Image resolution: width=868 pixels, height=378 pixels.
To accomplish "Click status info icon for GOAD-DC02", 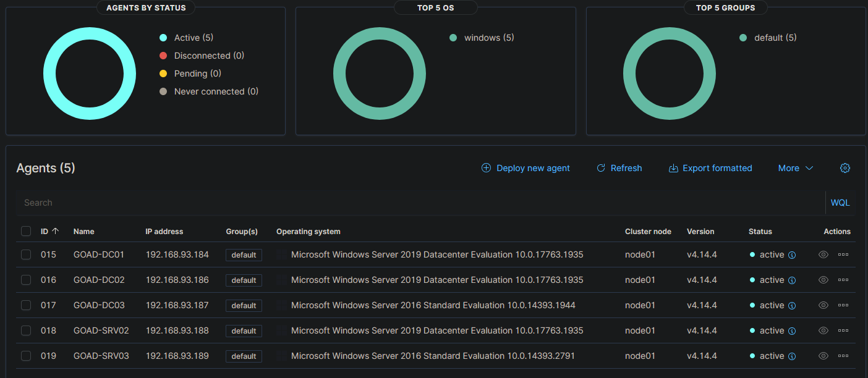I will [x=792, y=280].
